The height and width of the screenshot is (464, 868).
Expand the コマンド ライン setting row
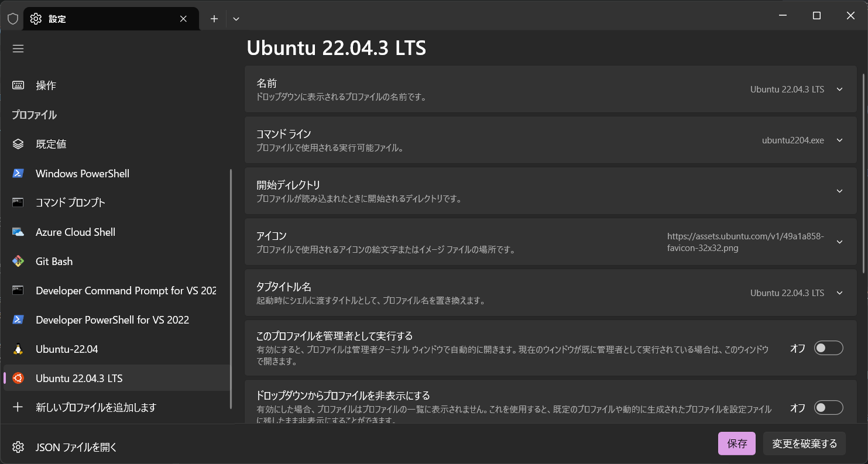coord(550,140)
